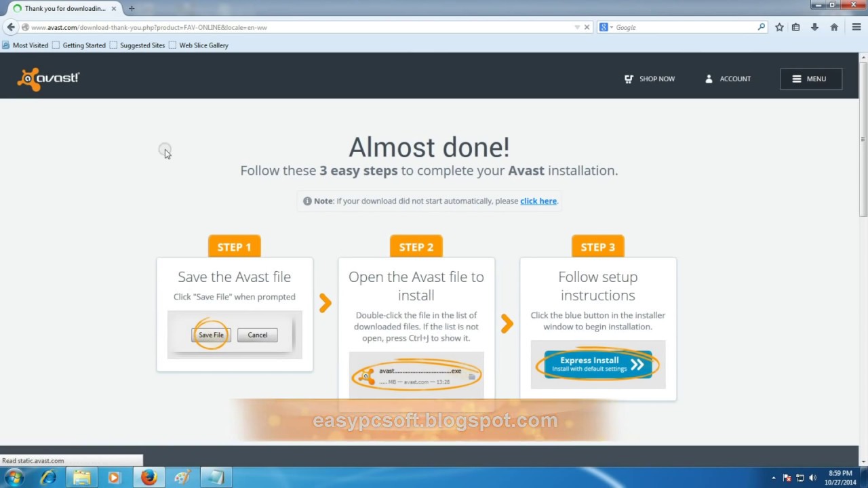Stop page loading with the X button

(x=587, y=27)
